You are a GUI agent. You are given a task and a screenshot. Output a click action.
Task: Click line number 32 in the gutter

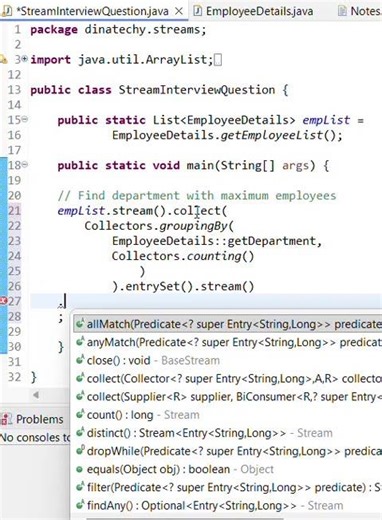(x=14, y=377)
